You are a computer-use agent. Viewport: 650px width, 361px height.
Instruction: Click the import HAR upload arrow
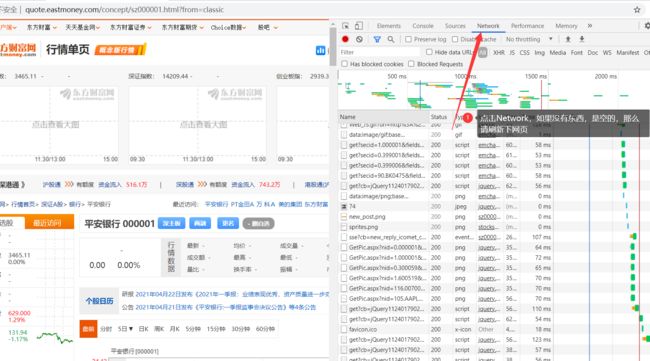tap(568, 39)
